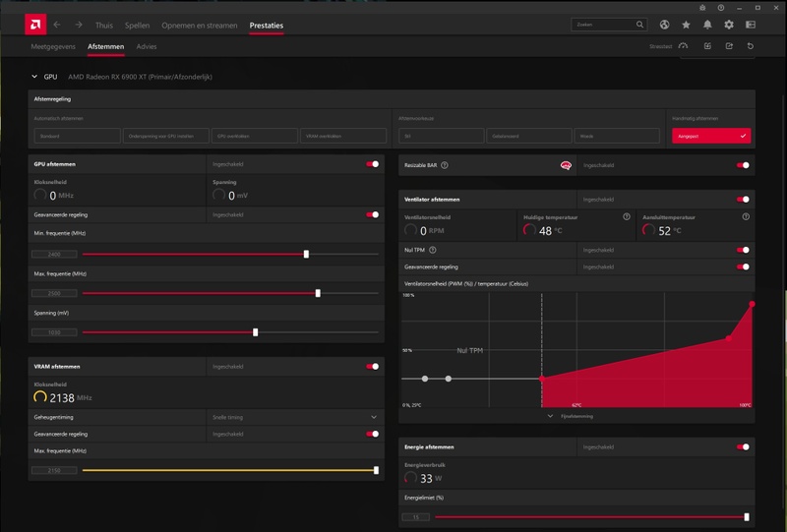Open Resizable BAR help icon
Viewport: 787px width, 532px height.
(x=445, y=165)
